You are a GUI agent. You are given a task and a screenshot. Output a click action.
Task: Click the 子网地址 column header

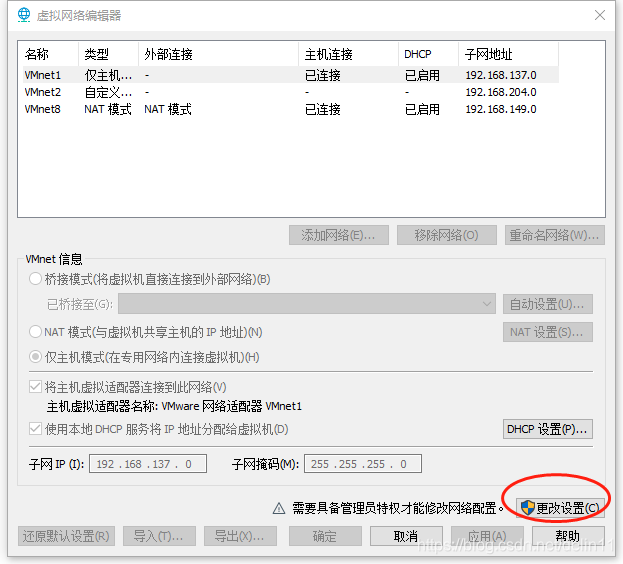tap(509, 54)
